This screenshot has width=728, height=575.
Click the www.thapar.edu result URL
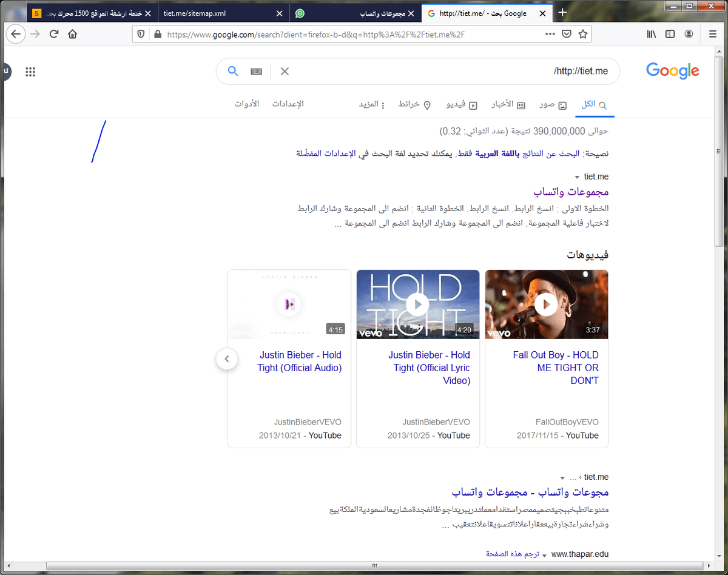pyautogui.click(x=579, y=554)
